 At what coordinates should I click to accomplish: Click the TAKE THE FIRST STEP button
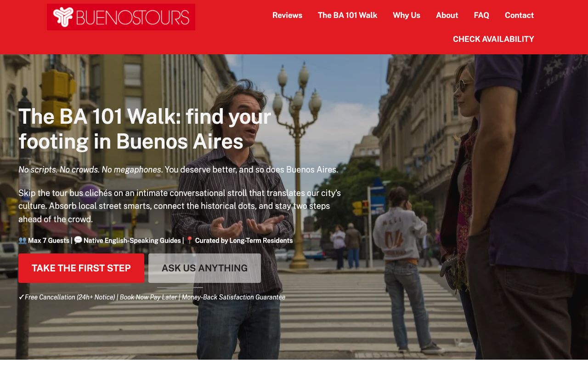(x=81, y=268)
